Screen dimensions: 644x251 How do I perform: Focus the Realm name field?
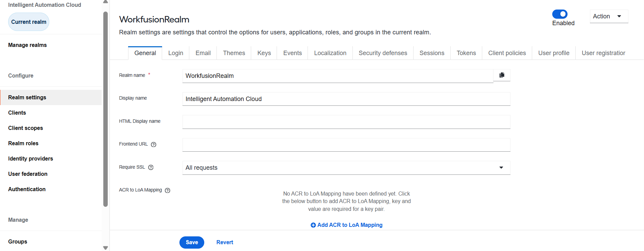coord(338,76)
